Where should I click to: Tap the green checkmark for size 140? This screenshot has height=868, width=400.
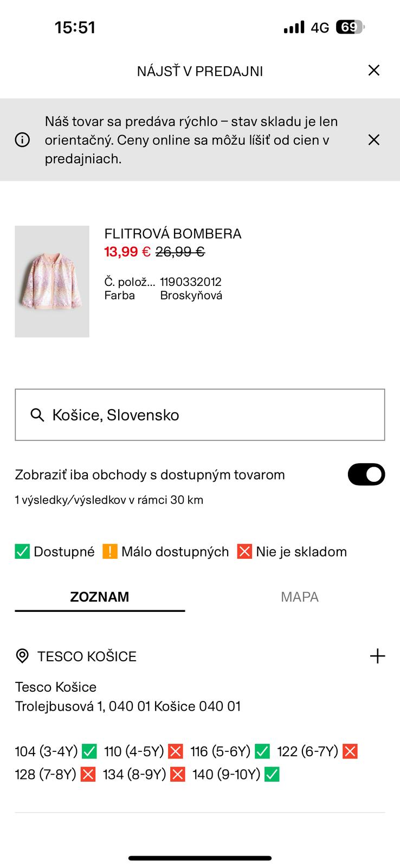click(x=272, y=774)
